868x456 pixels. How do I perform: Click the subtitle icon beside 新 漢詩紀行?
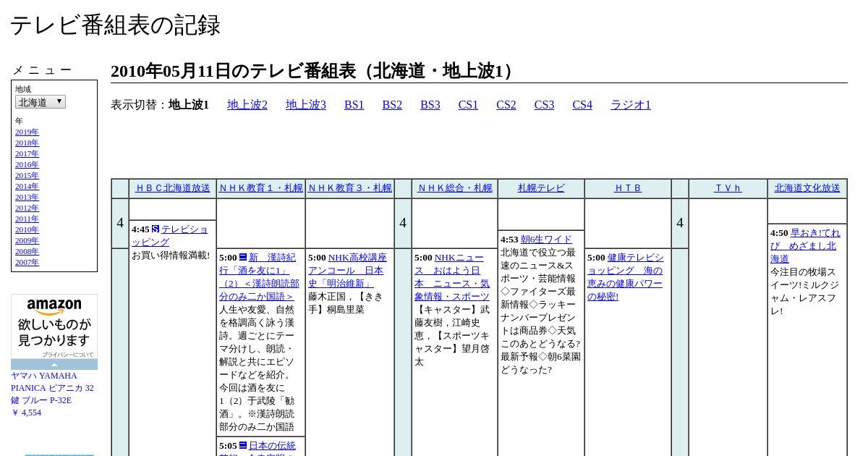coord(243,257)
